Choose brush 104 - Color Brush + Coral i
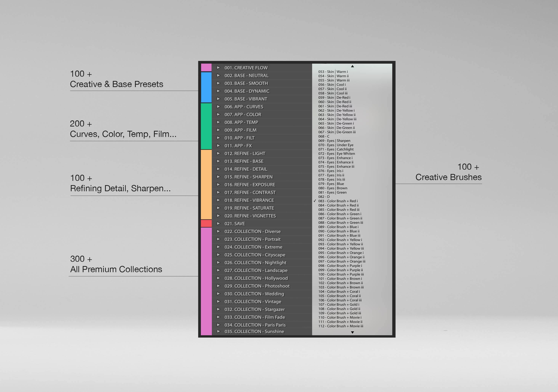 click(339, 291)
